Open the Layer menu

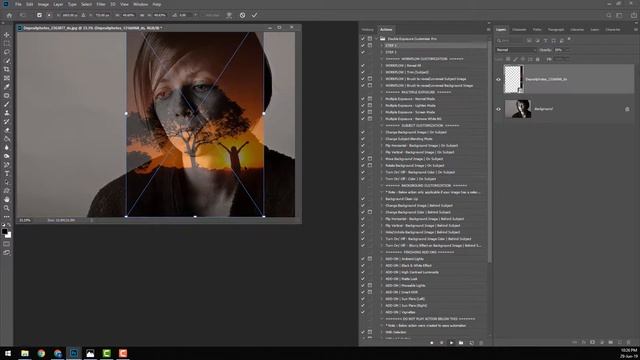(x=58, y=4)
